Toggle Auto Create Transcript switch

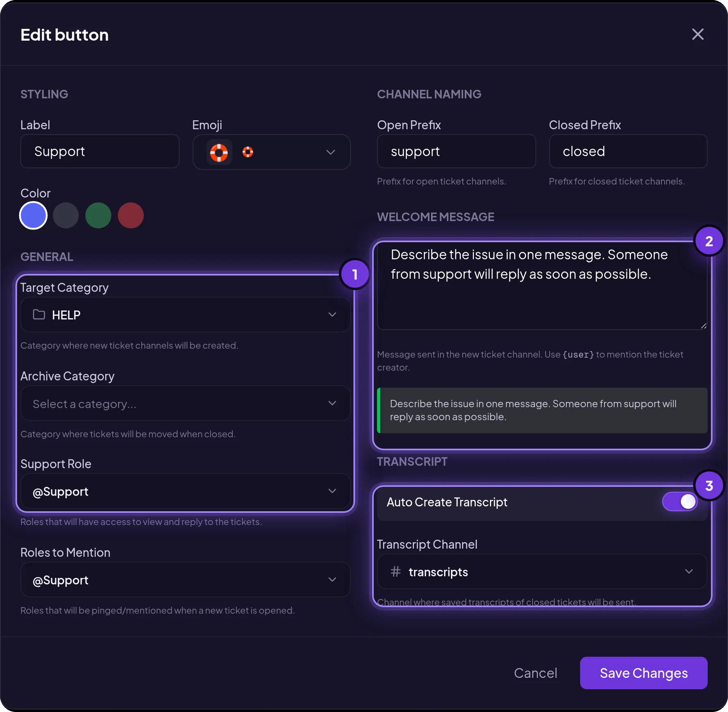[x=680, y=502]
